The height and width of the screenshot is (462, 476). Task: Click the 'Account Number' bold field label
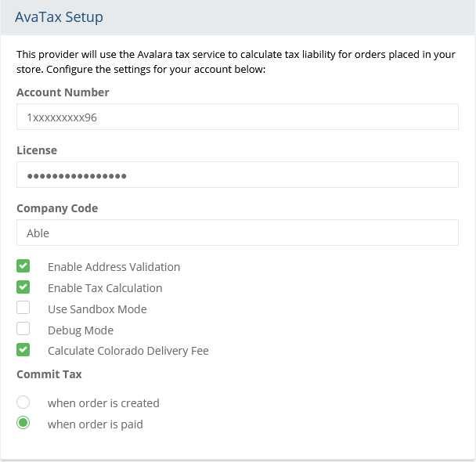click(x=63, y=92)
